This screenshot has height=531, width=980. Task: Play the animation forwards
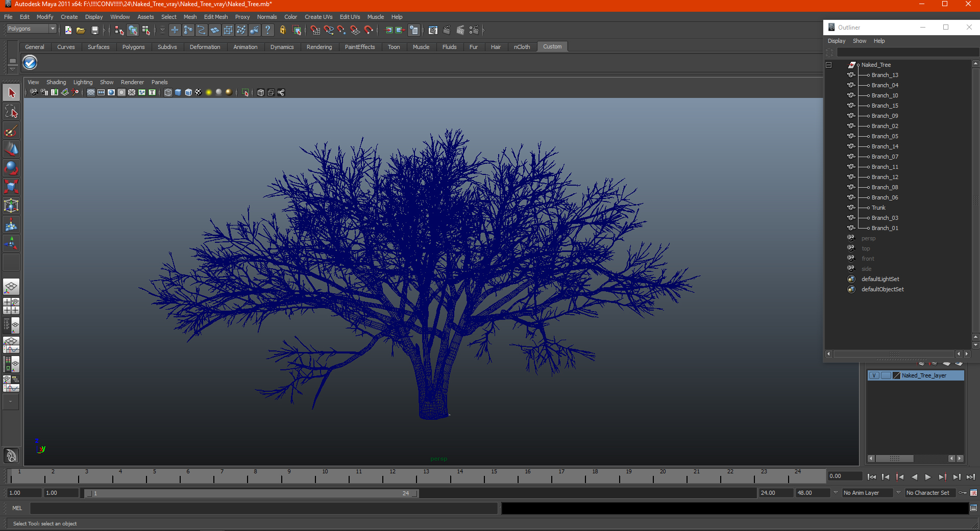pyautogui.click(x=928, y=477)
